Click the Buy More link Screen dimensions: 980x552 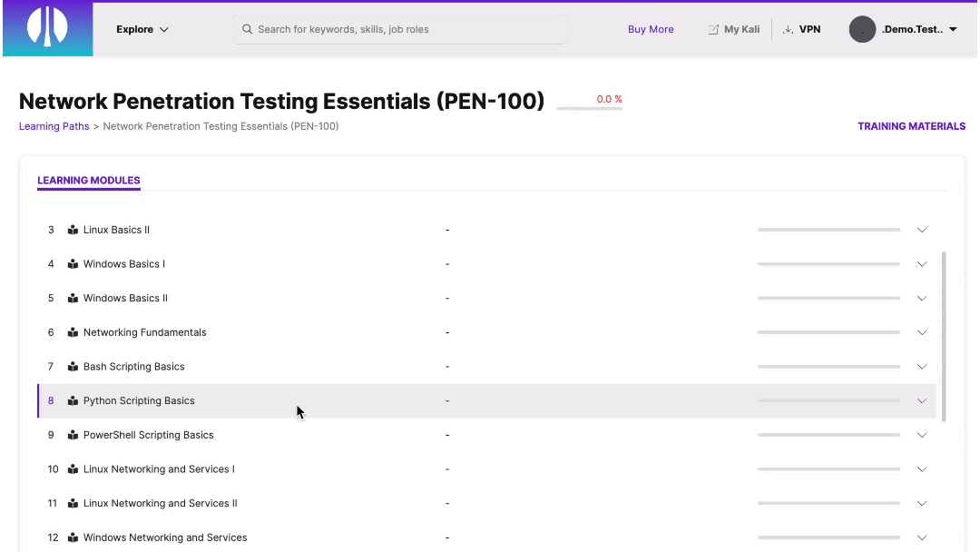[x=651, y=28]
